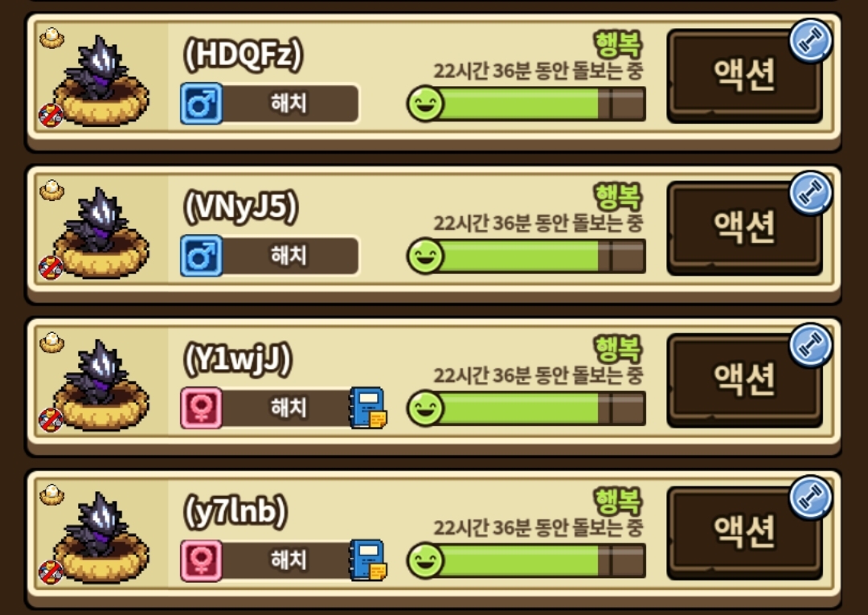Screen dimensions: 868x615
Task: Click the female gender icon for Y1wjJ
Action: (202, 408)
